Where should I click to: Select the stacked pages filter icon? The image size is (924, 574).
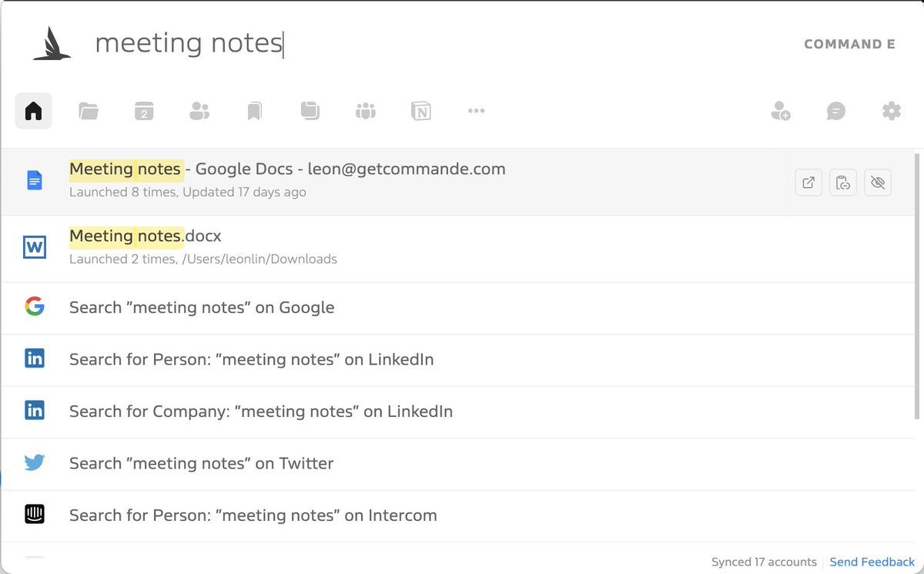tap(310, 111)
